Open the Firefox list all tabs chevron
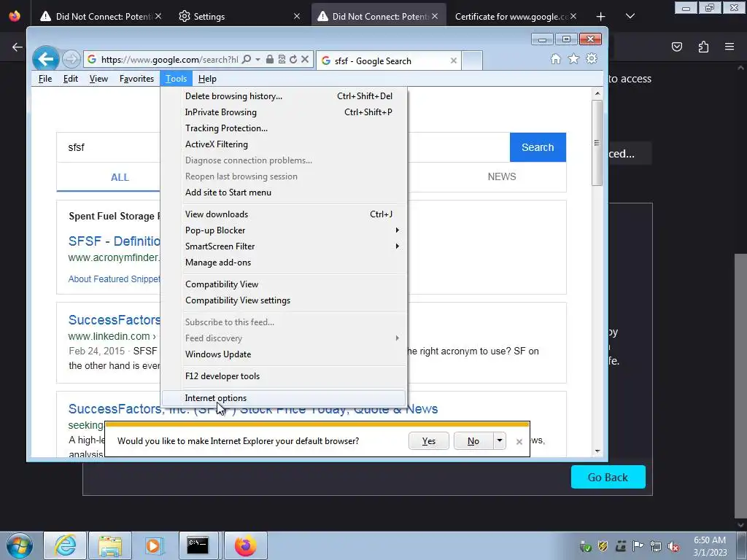Viewport: 747px width, 560px height. [x=630, y=17]
